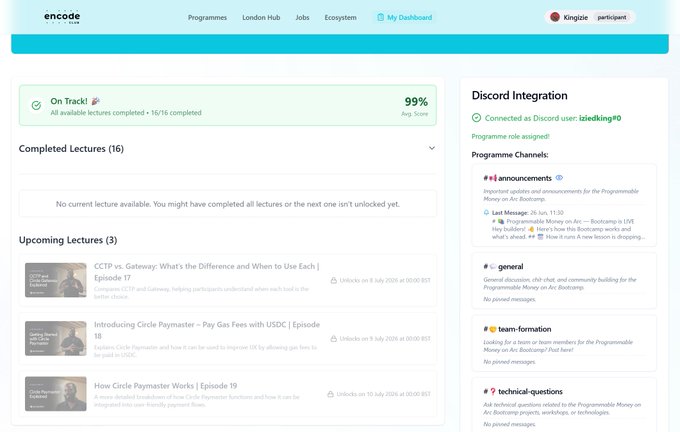The image size is (680, 432).
Task: Click the participant role badge
Action: tap(611, 17)
